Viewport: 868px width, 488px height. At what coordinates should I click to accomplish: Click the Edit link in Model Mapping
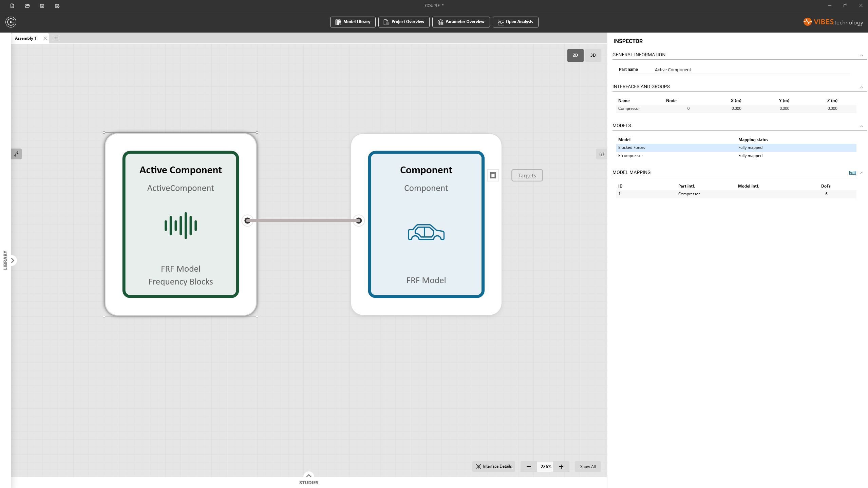[852, 173]
